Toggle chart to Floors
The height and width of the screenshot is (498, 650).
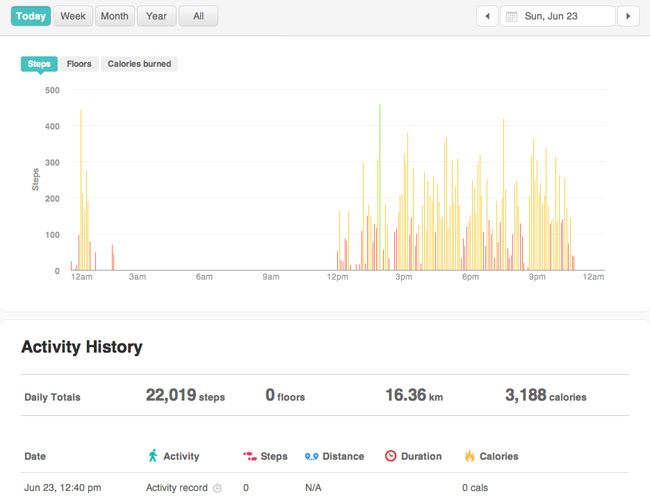[x=79, y=64]
